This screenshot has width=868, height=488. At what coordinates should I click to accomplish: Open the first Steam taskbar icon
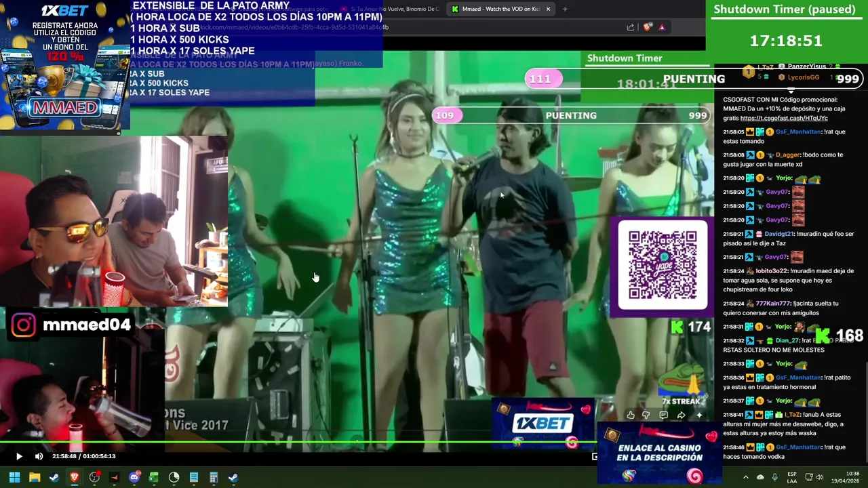coord(54,477)
